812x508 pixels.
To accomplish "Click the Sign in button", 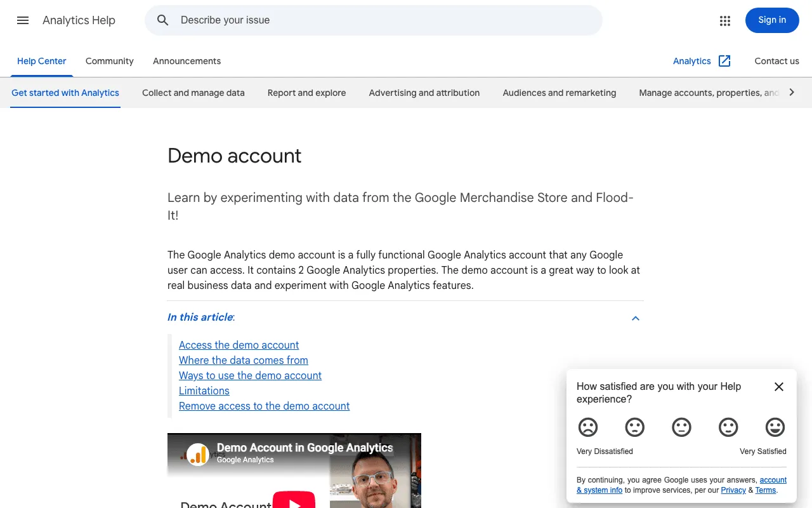I will coord(772,20).
